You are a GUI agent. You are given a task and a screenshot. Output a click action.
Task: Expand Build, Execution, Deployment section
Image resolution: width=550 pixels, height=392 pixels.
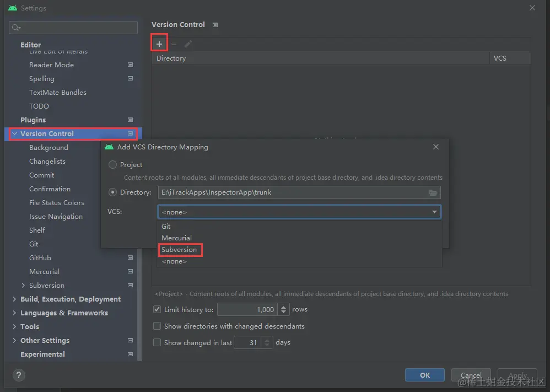14,299
